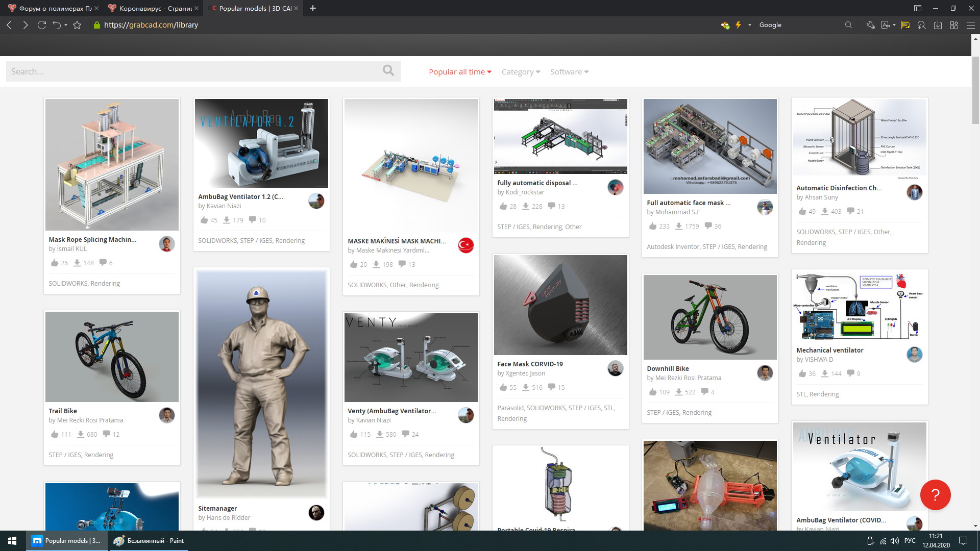This screenshot has width=980, height=551.
Task: Click download icon on Face Mask CORVID-19 card
Action: (x=525, y=387)
